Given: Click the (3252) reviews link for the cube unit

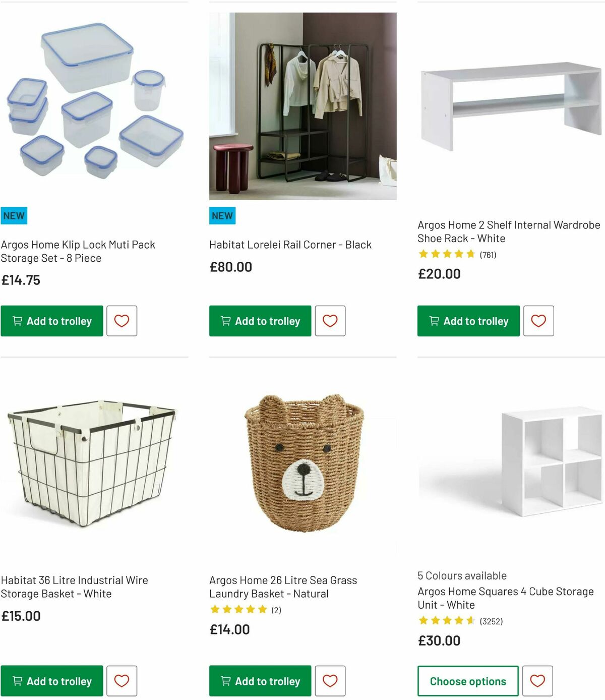Looking at the screenshot, I should (491, 621).
